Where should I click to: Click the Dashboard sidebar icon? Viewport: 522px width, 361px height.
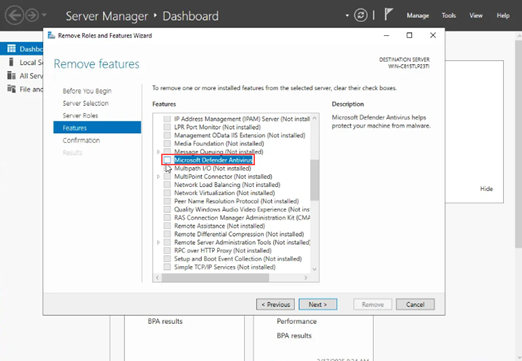click(11, 49)
